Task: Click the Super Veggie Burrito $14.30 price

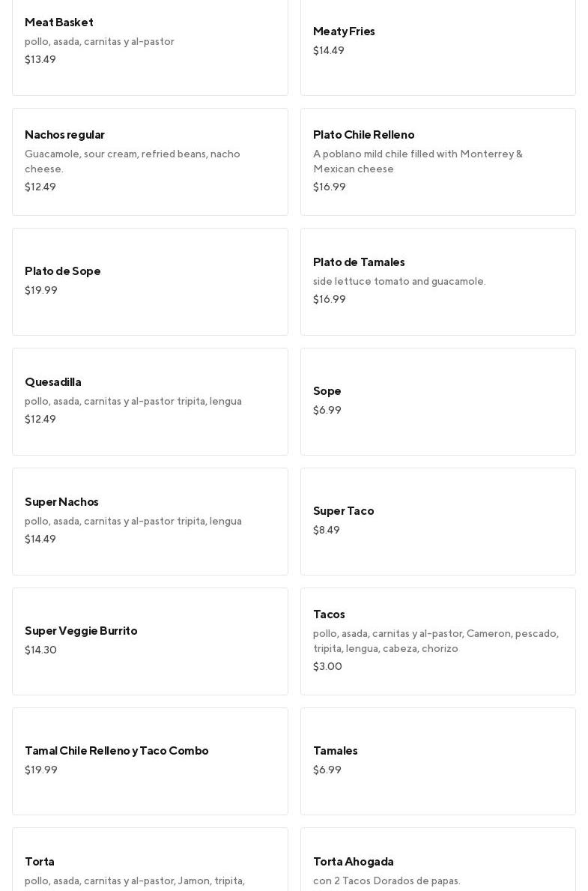Action: 41,650
